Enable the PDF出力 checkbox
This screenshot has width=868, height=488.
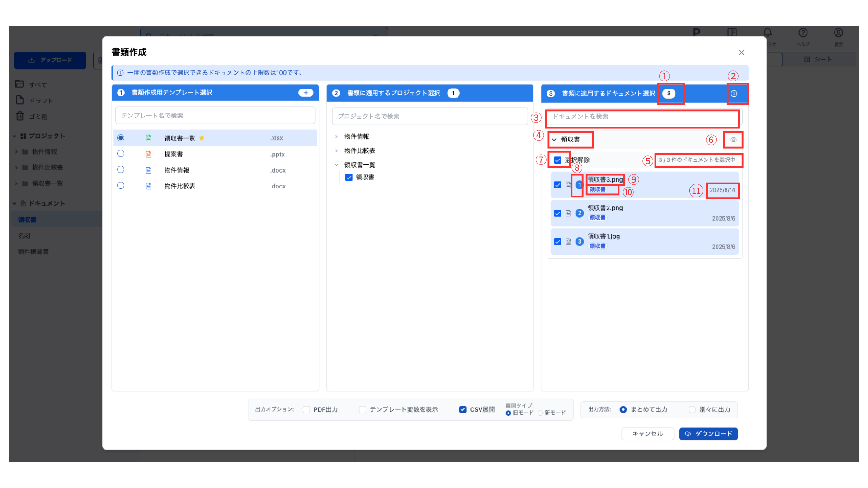click(307, 409)
